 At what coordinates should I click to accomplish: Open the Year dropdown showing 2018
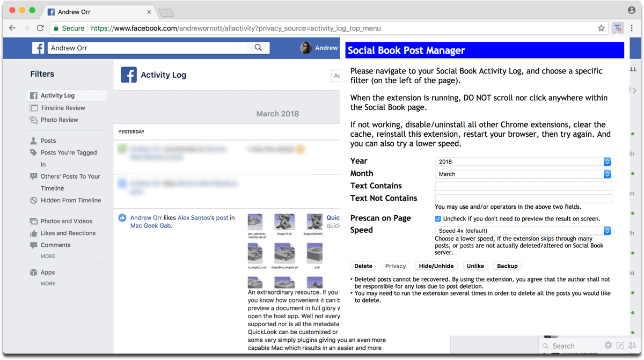click(x=523, y=161)
